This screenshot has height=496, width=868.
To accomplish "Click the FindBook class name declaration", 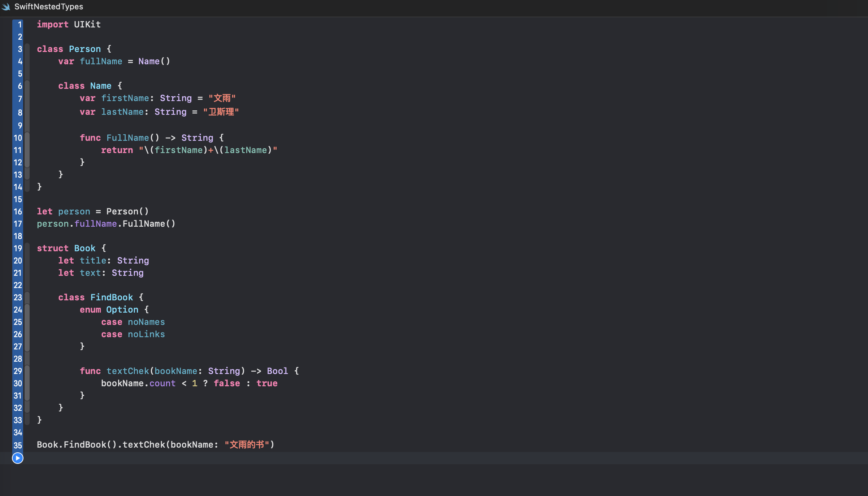I will pos(112,297).
